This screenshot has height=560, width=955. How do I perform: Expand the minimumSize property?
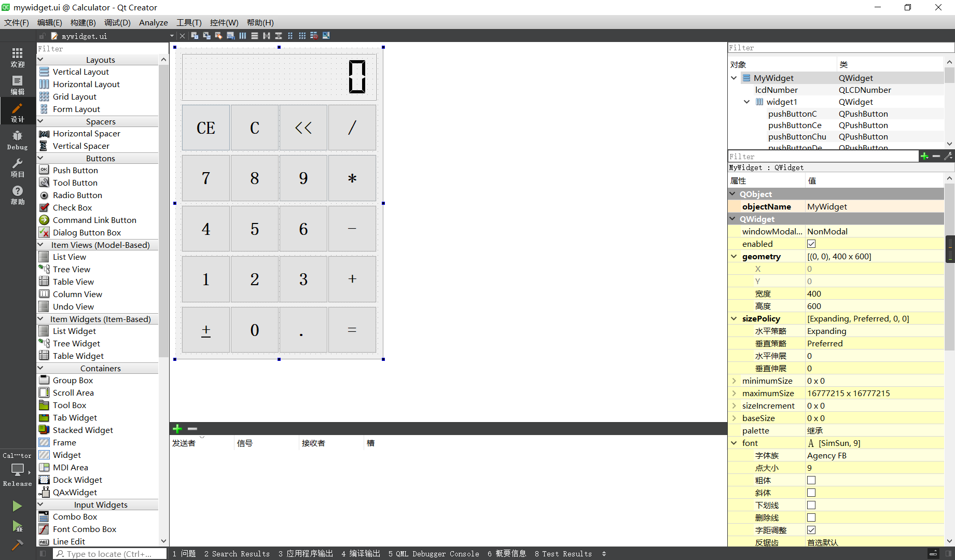click(734, 381)
